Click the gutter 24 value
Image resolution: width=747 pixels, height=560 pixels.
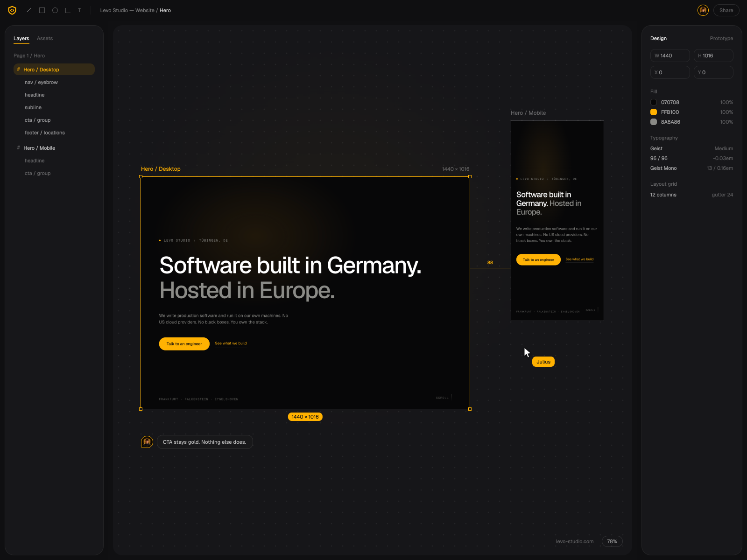[x=722, y=195]
